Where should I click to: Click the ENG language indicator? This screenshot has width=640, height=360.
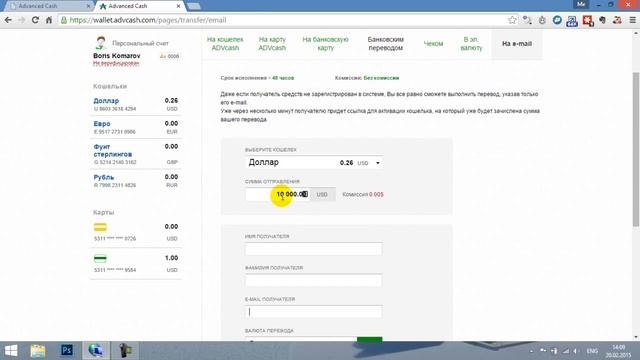coord(592,351)
